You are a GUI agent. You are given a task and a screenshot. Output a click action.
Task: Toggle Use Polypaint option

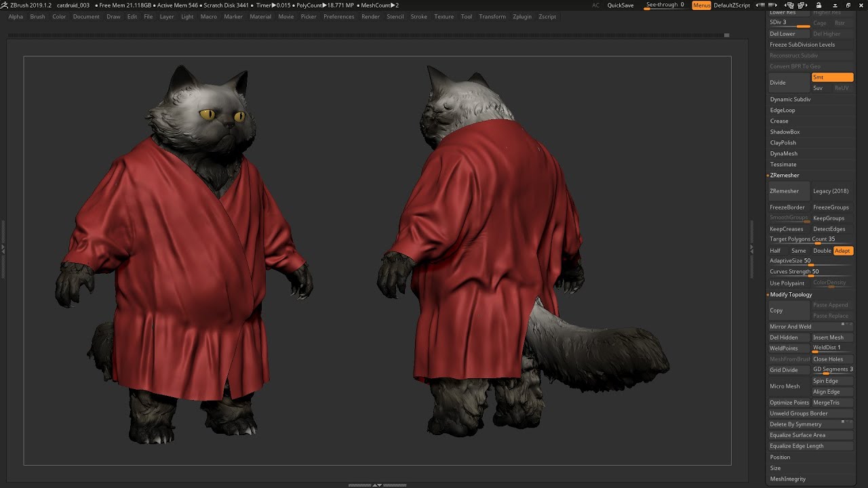click(789, 283)
